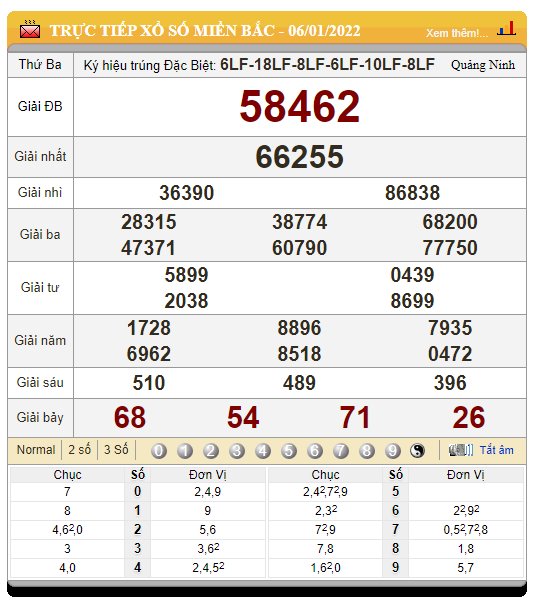Click the red envelope mail icon
Screen dimensions: 533x602
[30, 29]
